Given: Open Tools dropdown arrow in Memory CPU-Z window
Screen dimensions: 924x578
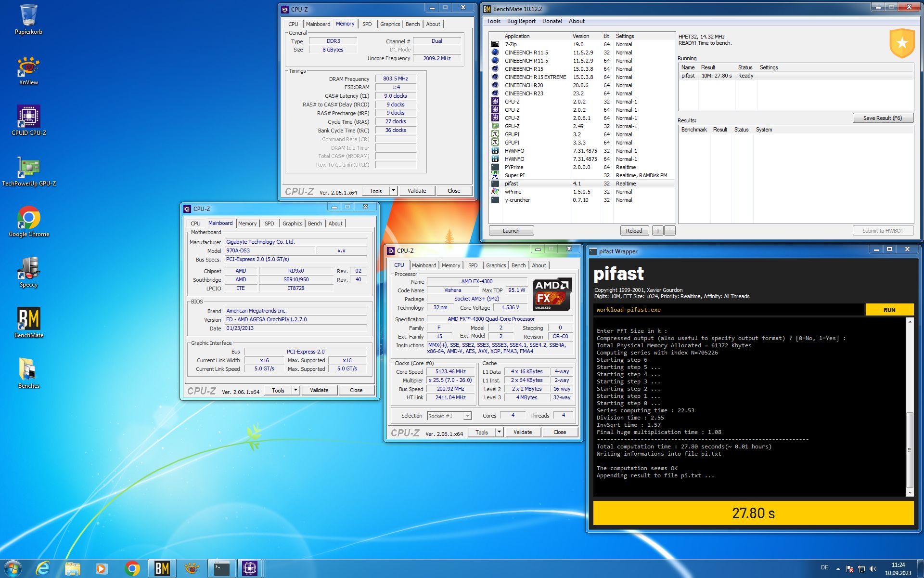Looking at the screenshot, I should pyautogui.click(x=393, y=191).
